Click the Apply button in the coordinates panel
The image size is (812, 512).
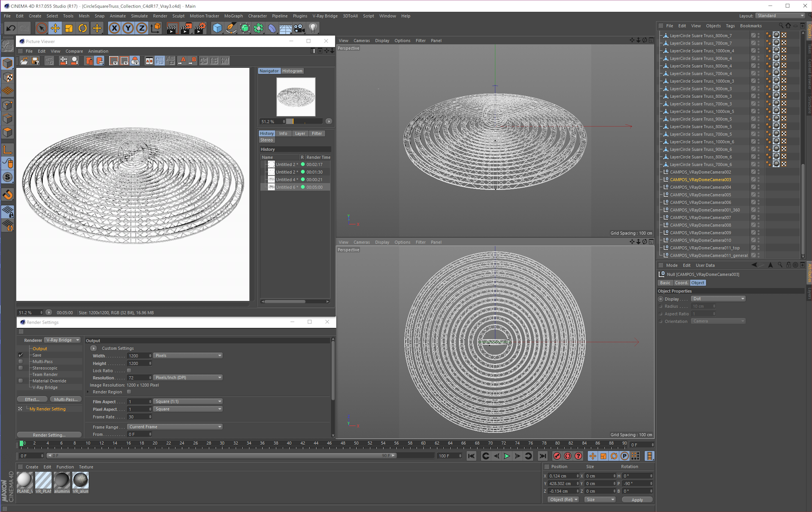click(x=637, y=500)
